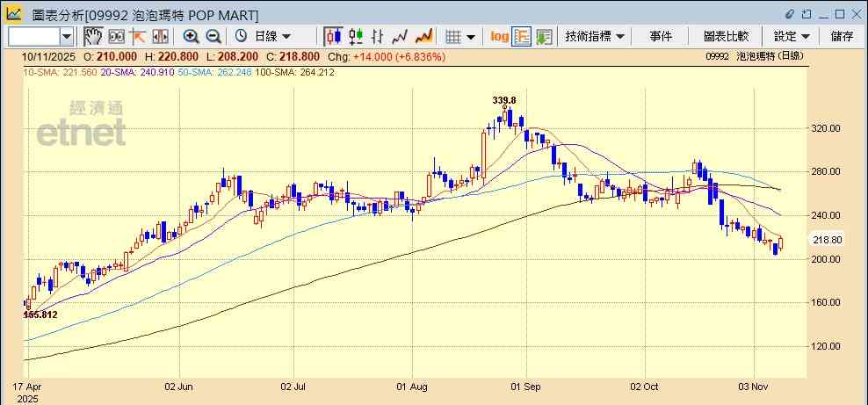The height and width of the screenshot is (405, 868).
Task: Click the zoom out magnifier
Action: (x=213, y=36)
